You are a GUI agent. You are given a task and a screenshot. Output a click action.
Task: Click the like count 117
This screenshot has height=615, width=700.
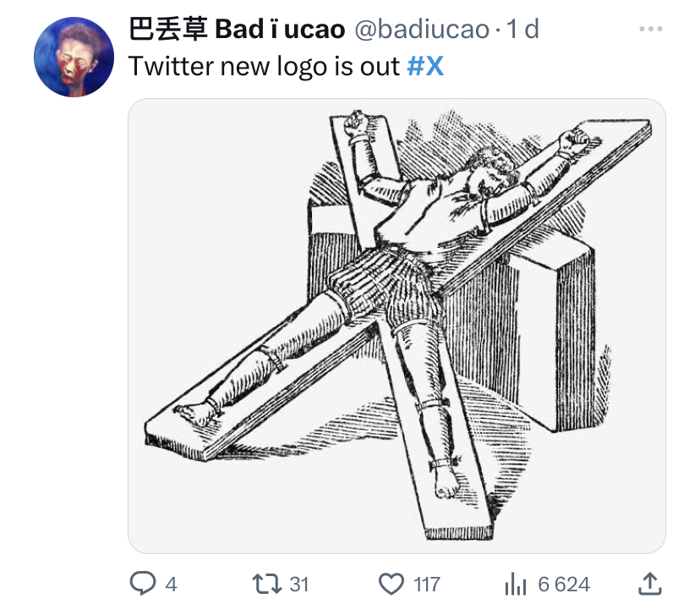(x=427, y=585)
